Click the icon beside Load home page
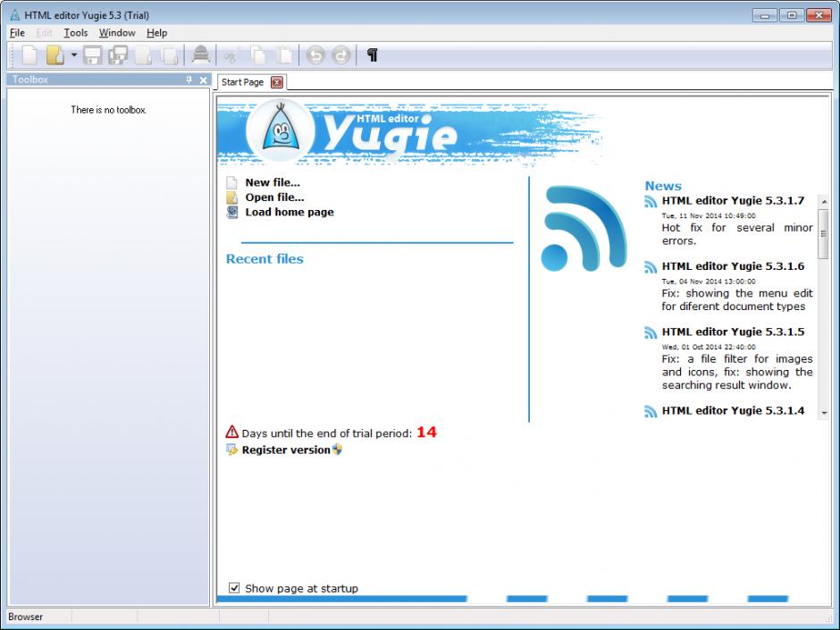The image size is (840, 630). pyautogui.click(x=232, y=212)
